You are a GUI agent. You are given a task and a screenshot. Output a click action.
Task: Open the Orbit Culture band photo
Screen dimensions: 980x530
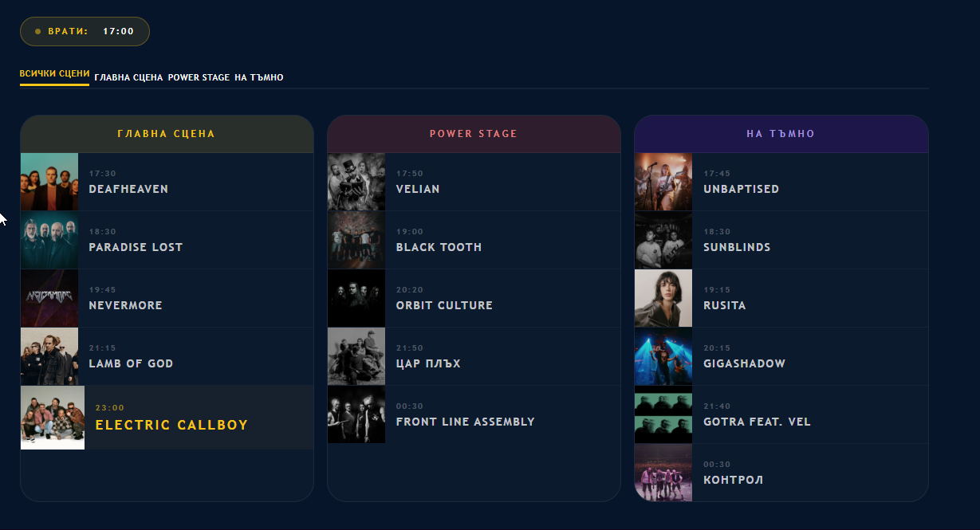(356, 298)
